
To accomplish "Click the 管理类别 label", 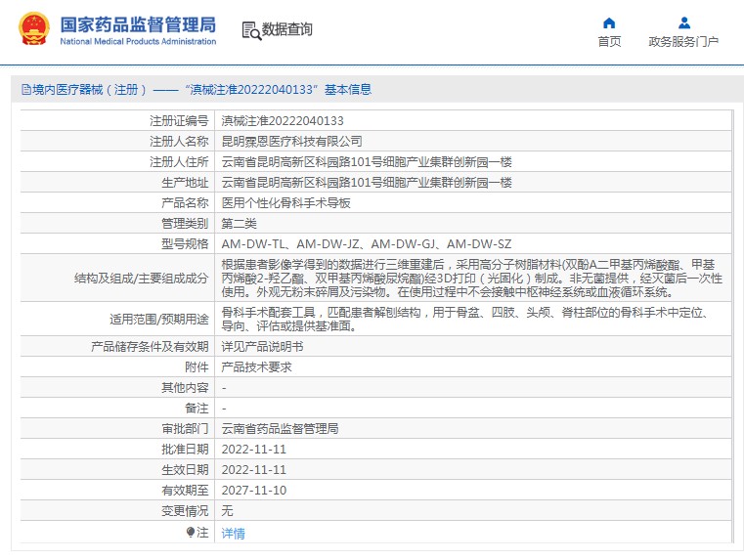I will click(185, 224).
